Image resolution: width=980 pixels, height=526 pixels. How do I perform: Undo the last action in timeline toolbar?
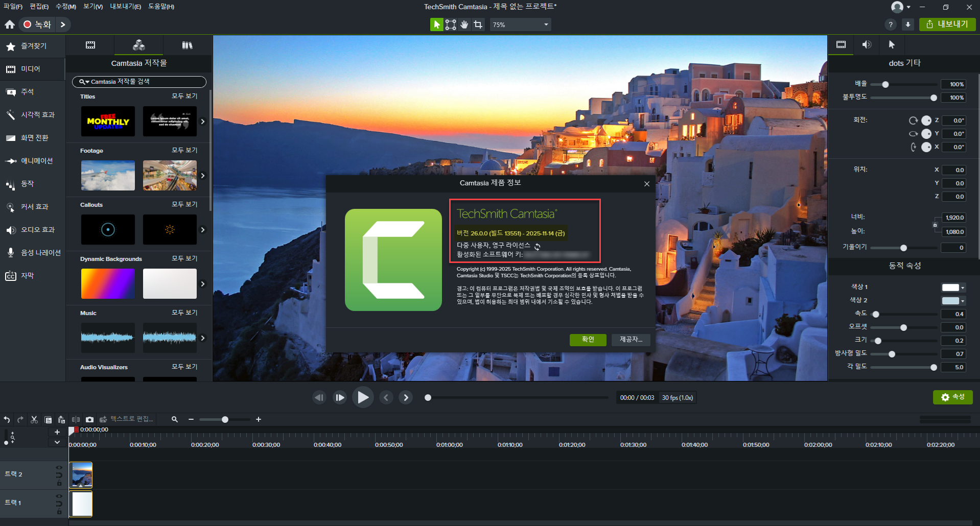(x=7, y=419)
